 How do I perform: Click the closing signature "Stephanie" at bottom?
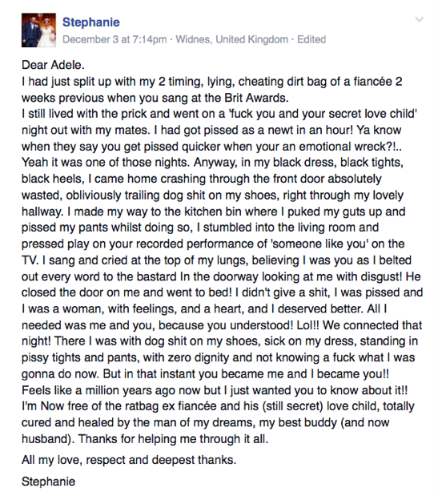tap(49, 482)
